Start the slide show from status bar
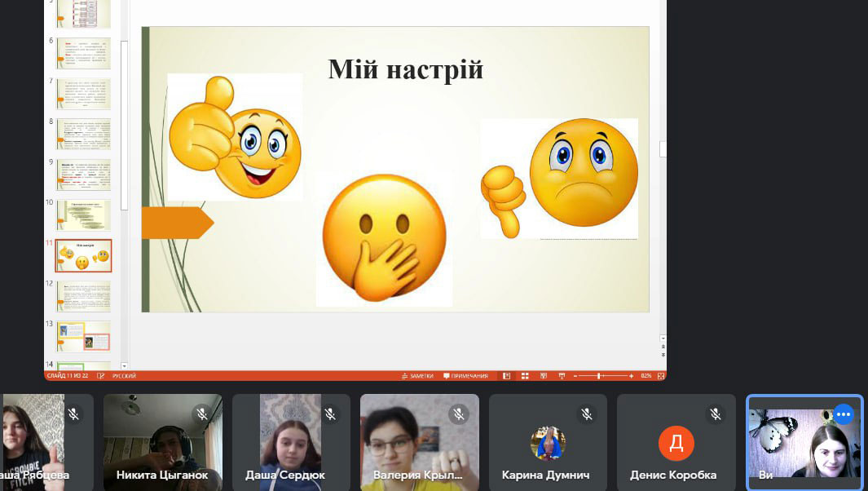The width and height of the screenshot is (868, 491). [x=562, y=376]
